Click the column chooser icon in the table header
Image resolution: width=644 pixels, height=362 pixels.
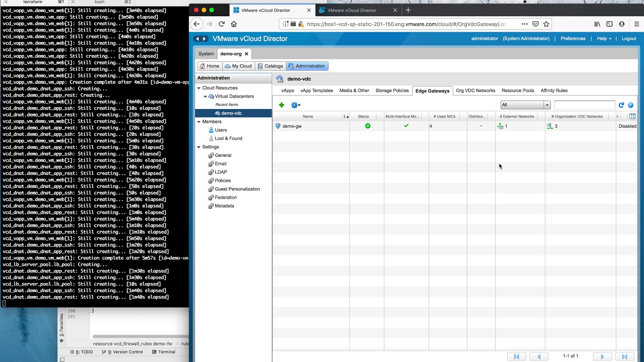click(x=632, y=116)
